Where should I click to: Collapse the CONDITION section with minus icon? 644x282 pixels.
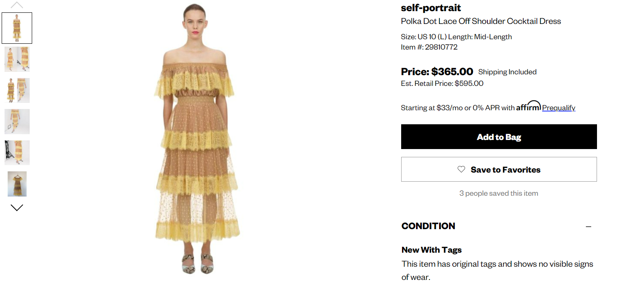tap(588, 227)
